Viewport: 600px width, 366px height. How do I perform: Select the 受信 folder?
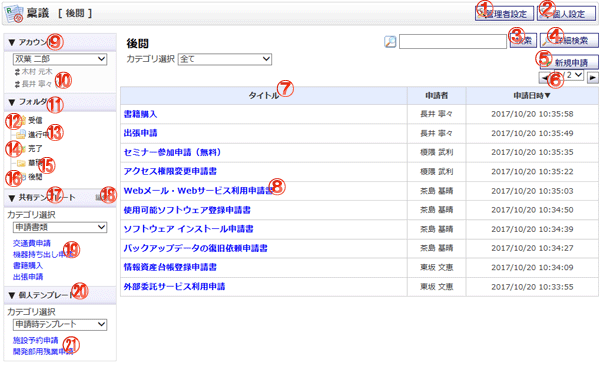[35, 120]
